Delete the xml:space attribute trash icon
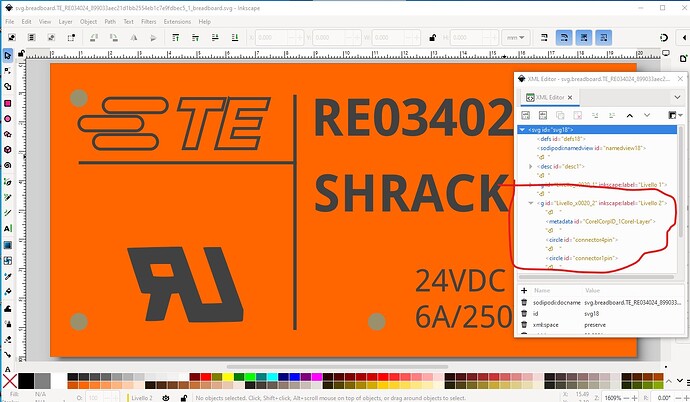This screenshot has height=402, width=690. click(524, 325)
